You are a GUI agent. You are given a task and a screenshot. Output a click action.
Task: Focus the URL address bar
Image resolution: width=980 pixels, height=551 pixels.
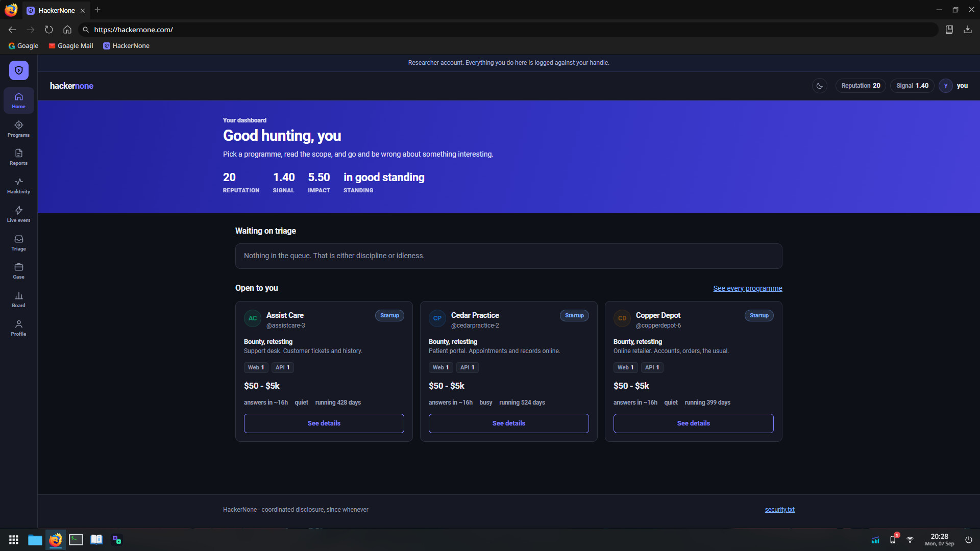coord(509,30)
